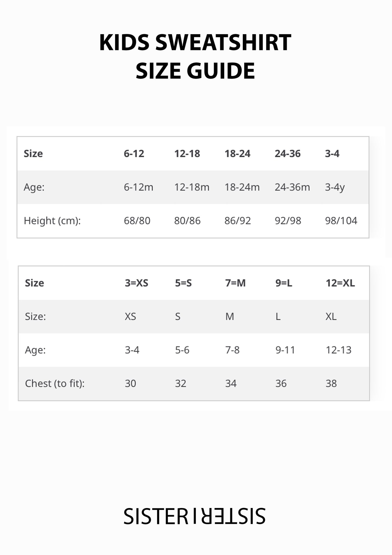Select the 68/80 height value

point(137,221)
